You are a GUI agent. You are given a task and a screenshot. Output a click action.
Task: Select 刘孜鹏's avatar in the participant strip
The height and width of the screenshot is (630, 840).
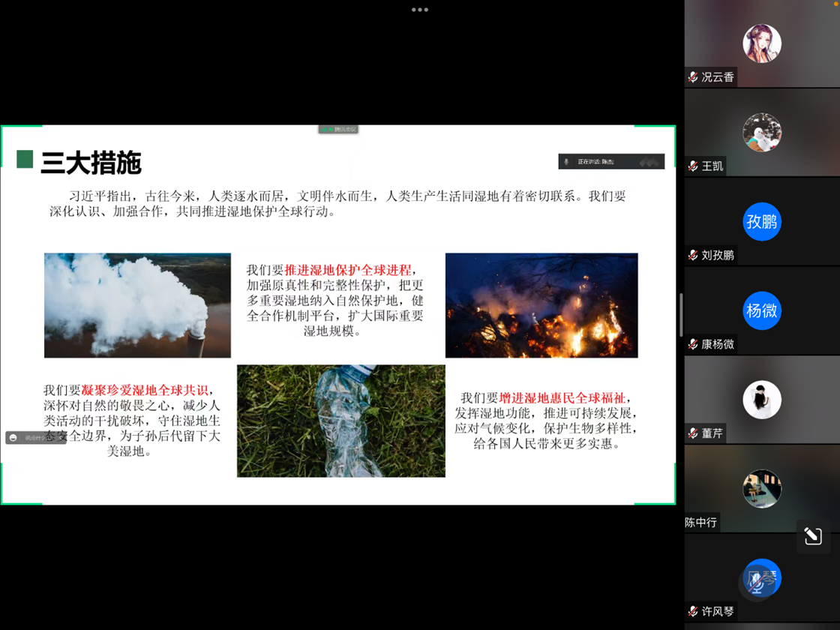(762, 221)
